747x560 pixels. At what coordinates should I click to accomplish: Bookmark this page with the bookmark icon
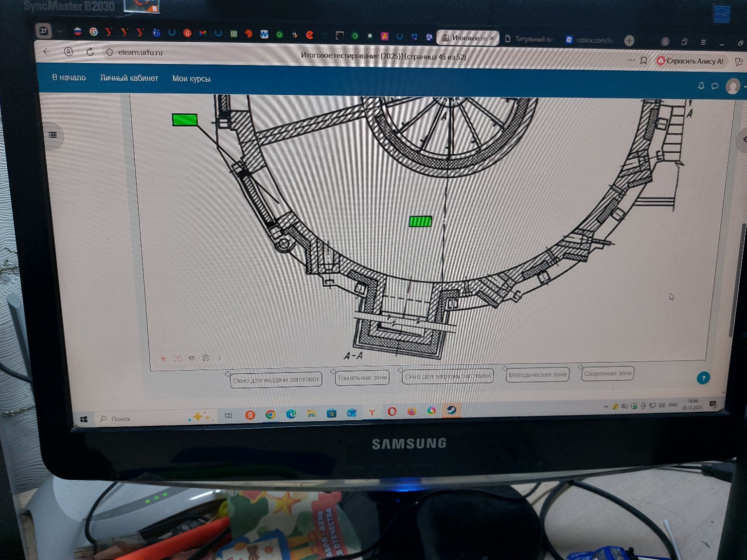(x=643, y=61)
